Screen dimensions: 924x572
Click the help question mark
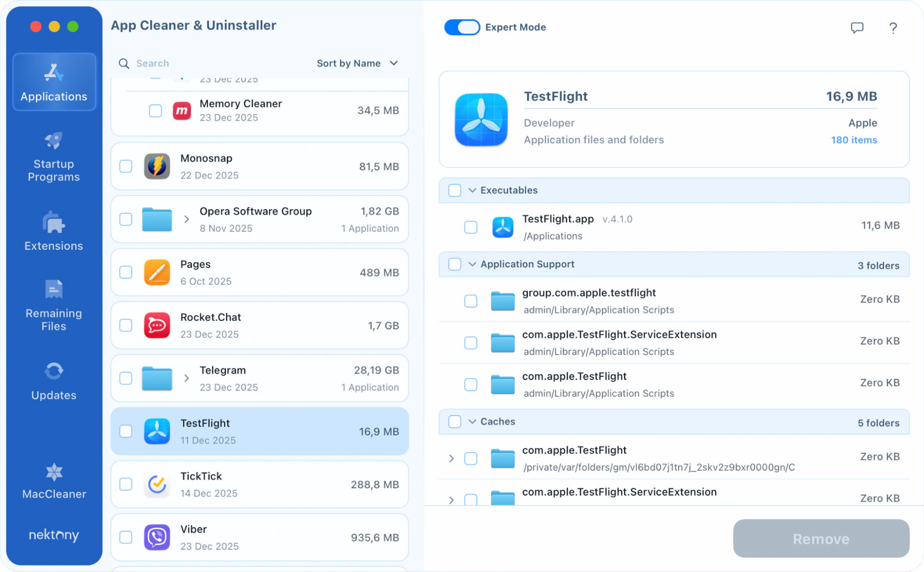pyautogui.click(x=893, y=28)
